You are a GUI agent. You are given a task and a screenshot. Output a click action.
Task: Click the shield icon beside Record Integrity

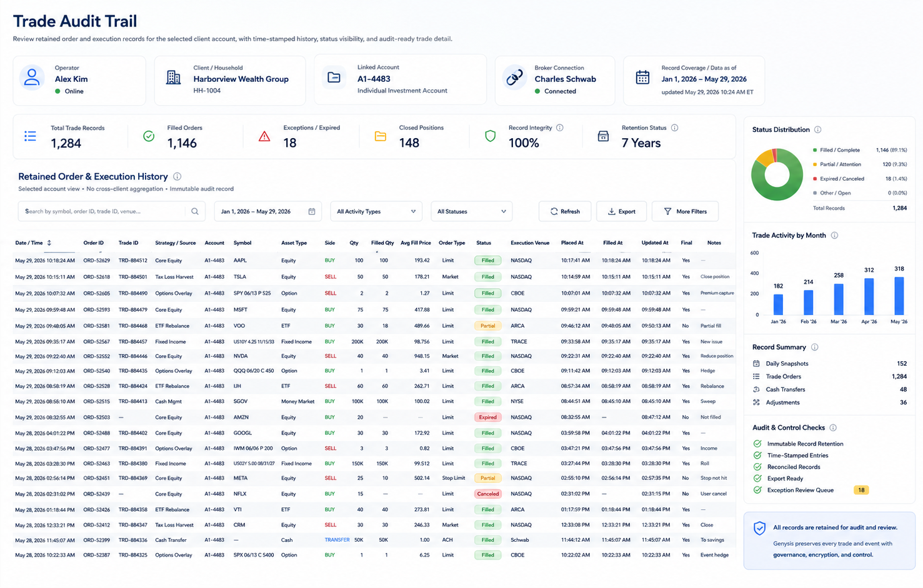tap(490, 136)
